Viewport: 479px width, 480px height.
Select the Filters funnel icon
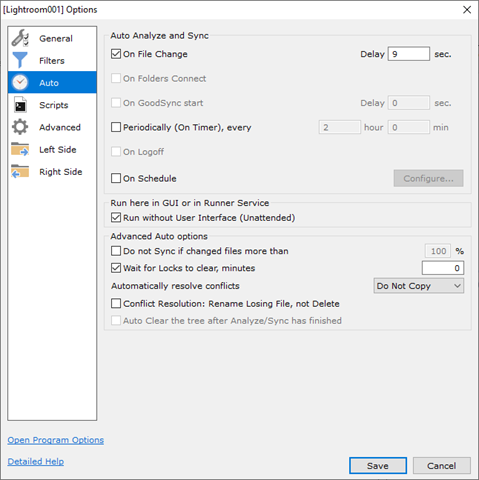coord(20,60)
